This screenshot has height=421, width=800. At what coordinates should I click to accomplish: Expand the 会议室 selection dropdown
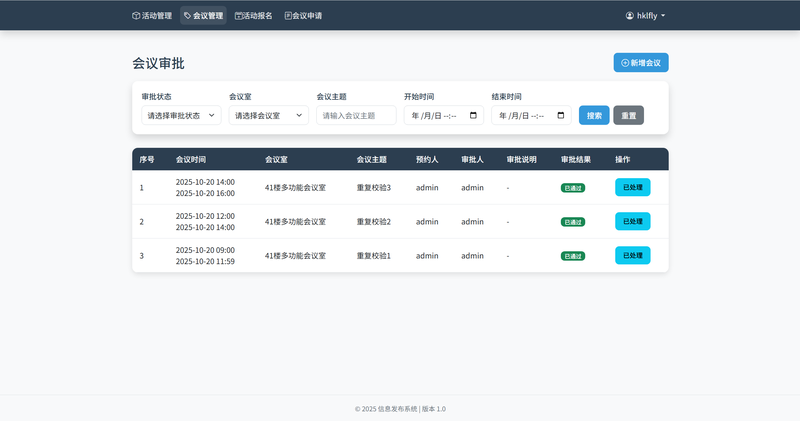pyautogui.click(x=268, y=115)
